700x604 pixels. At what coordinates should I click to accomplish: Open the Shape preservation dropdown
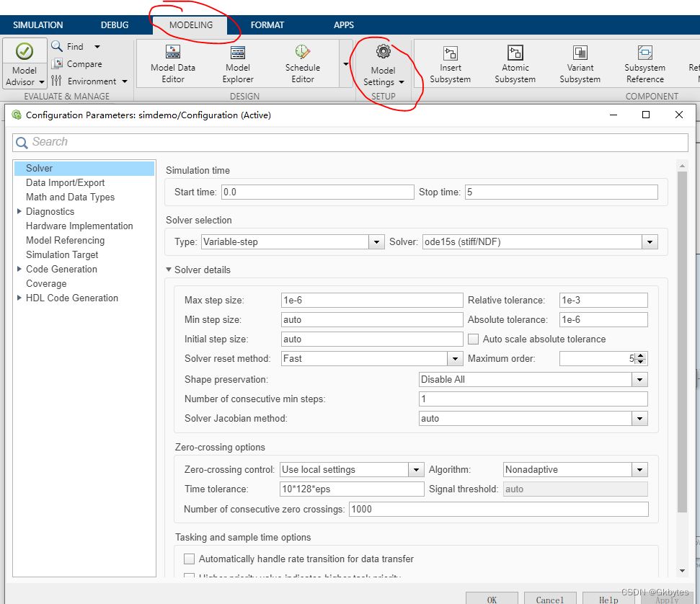click(639, 379)
